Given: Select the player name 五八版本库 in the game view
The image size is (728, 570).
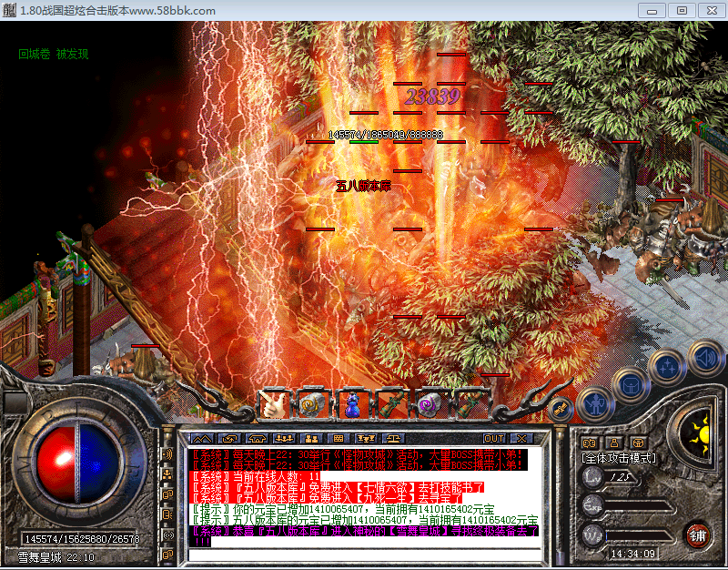Looking at the screenshot, I should (363, 187).
